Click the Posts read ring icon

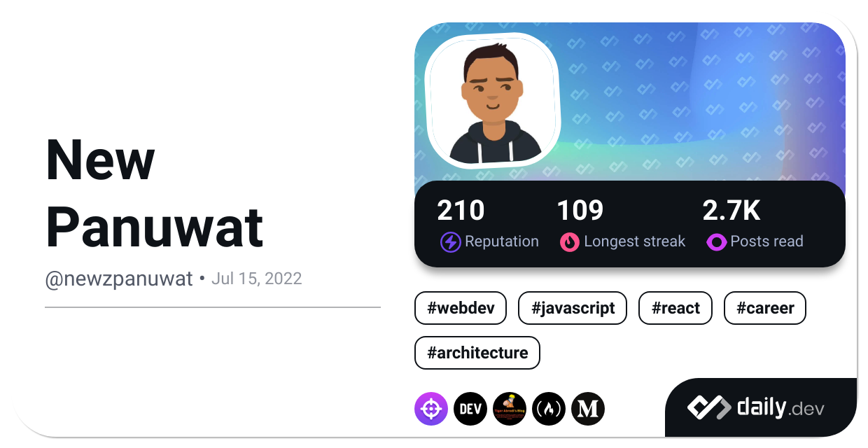(x=716, y=242)
